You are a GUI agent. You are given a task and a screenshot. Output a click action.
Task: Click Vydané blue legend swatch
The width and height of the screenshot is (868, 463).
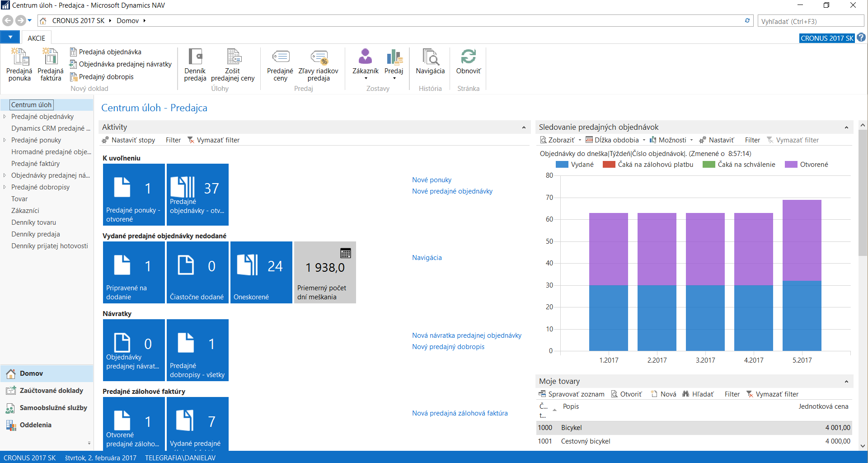pos(562,165)
